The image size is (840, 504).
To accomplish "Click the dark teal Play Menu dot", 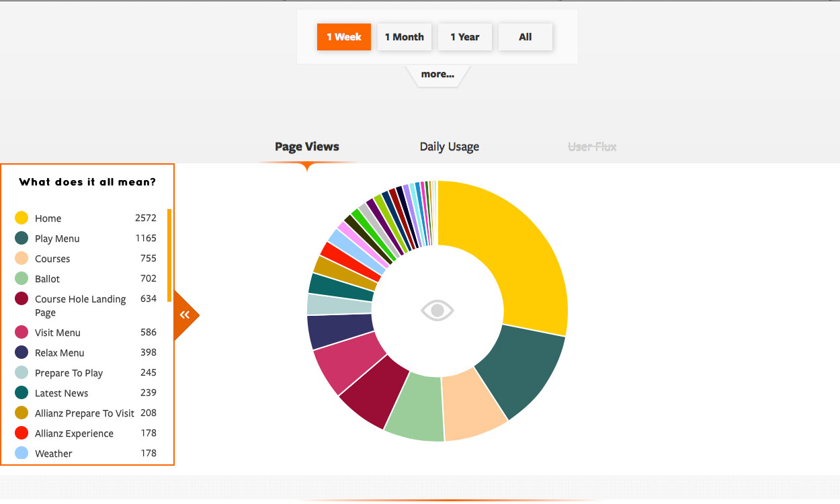I will coord(22,238).
